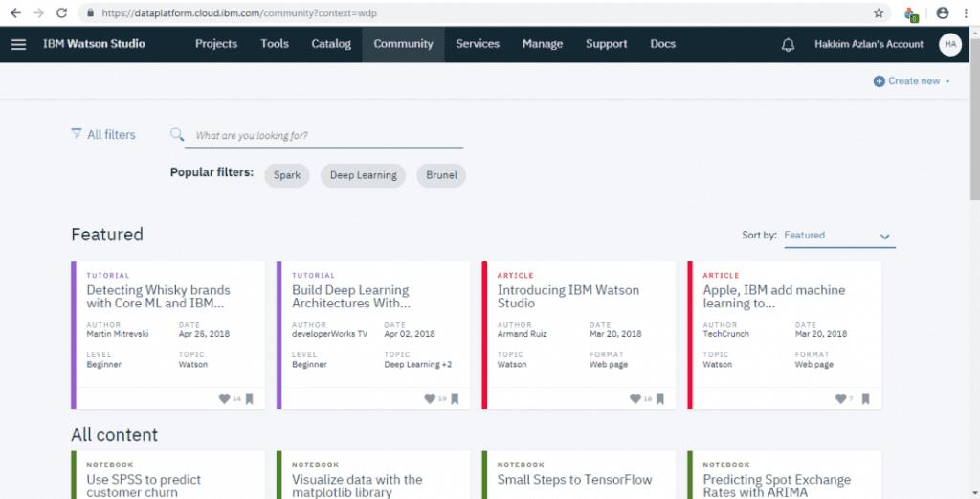Open the Create new dropdown

tap(912, 81)
